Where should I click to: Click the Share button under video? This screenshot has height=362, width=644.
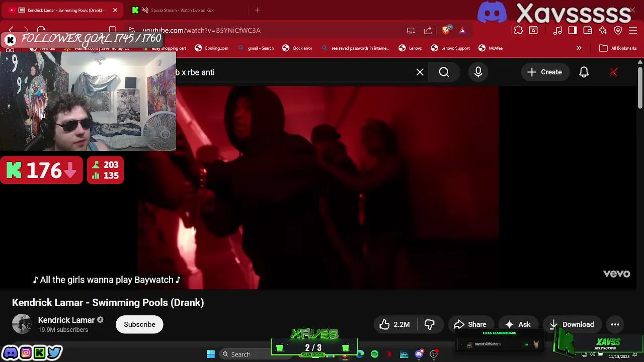pyautogui.click(x=470, y=324)
